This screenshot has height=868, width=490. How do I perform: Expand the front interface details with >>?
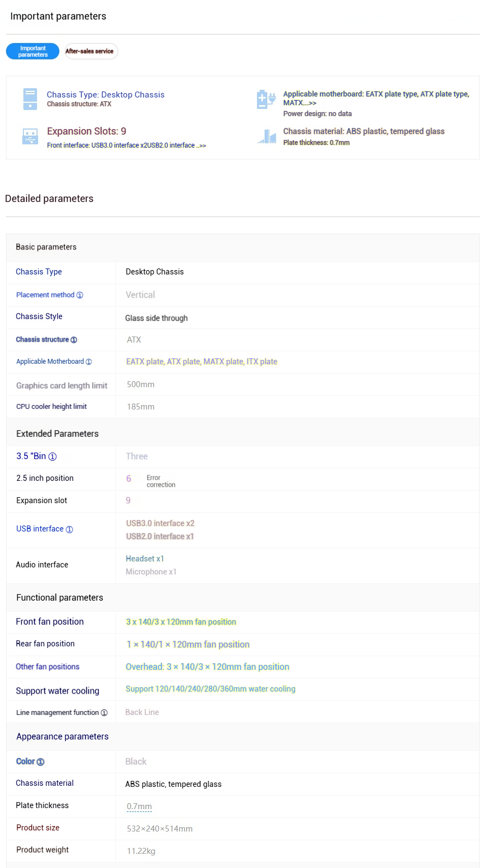point(201,145)
